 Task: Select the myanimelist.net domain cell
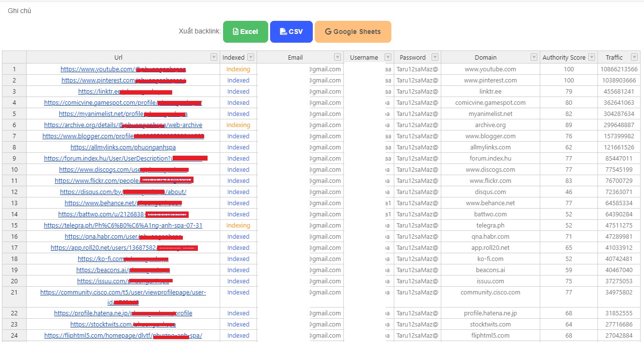pyautogui.click(x=490, y=114)
